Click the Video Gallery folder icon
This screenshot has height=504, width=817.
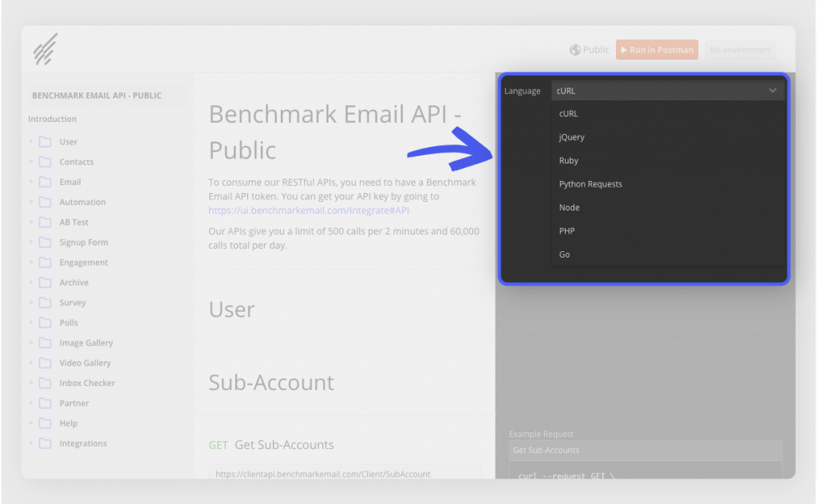tap(45, 363)
